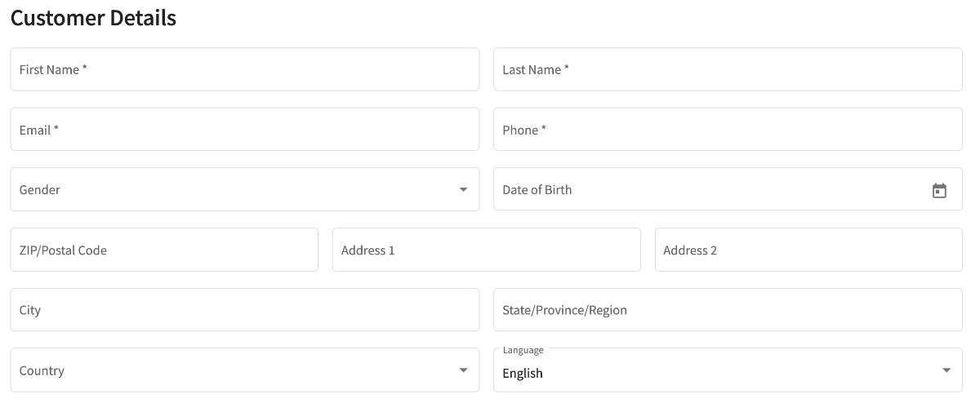Focus the First Name input field
The image size is (980, 403).
245,69
